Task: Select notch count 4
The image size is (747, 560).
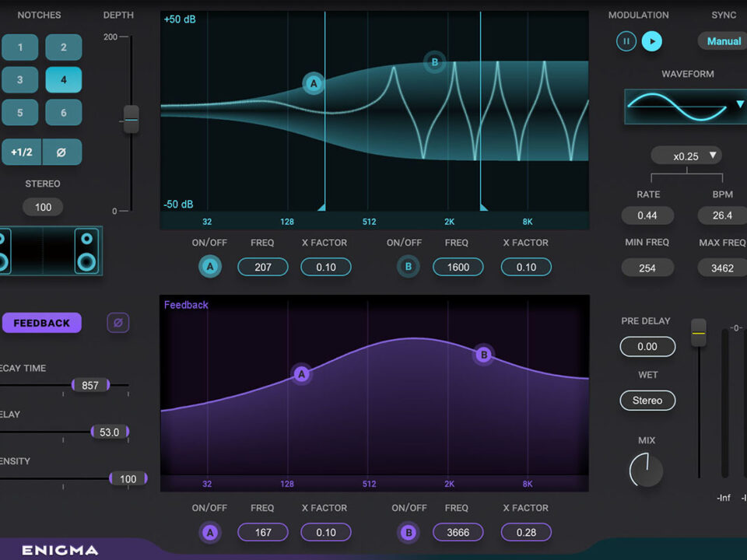Action: coord(63,80)
